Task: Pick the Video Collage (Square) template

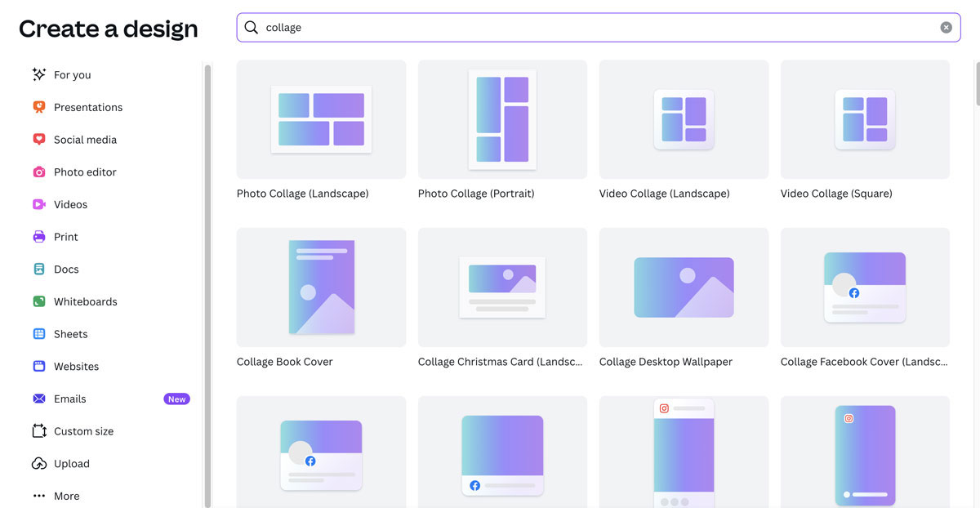Action: (865, 120)
